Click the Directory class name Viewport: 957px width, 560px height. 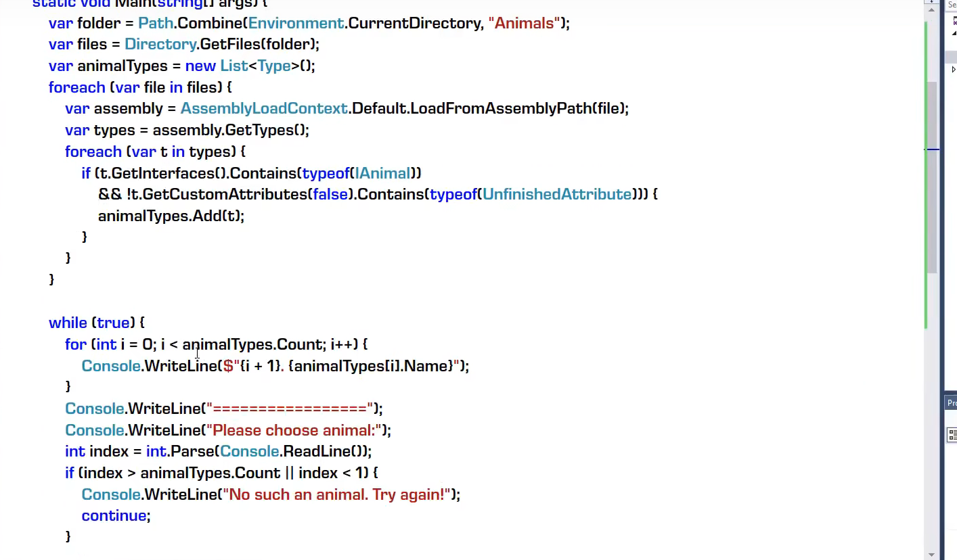pos(160,44)
